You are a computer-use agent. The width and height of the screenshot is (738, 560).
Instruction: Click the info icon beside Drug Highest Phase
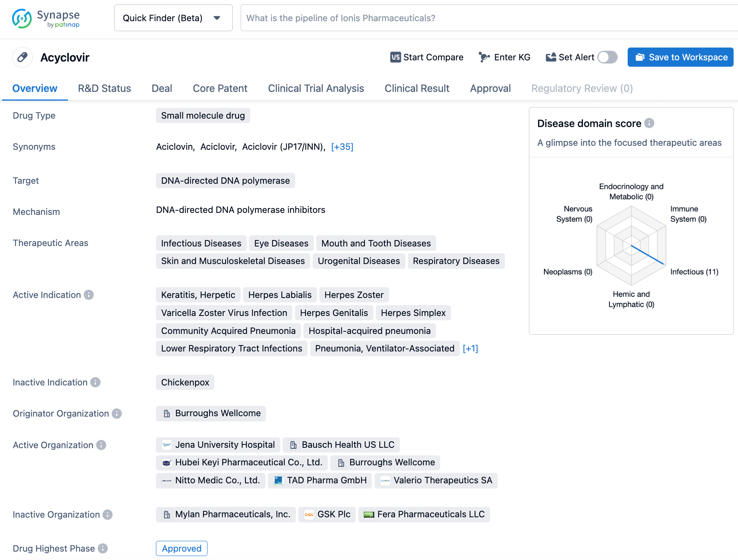[x=103, y=548]
